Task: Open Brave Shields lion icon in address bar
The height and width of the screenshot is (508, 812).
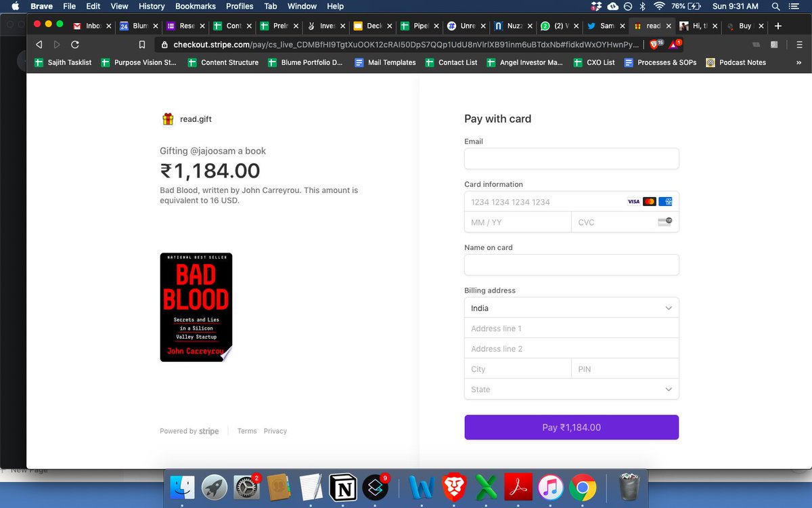Action: (x=655, y=45)
